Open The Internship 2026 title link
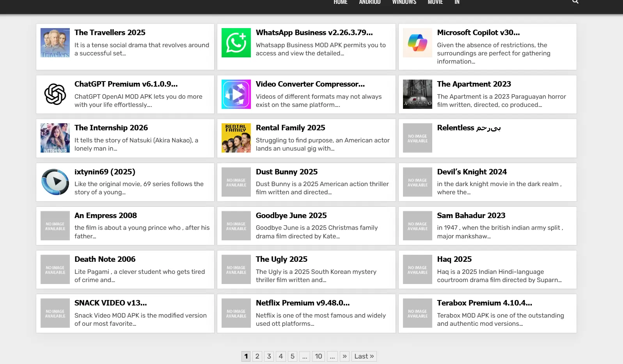Image resolution: width=623 pixels, height=364 pixels. [111, 128]
